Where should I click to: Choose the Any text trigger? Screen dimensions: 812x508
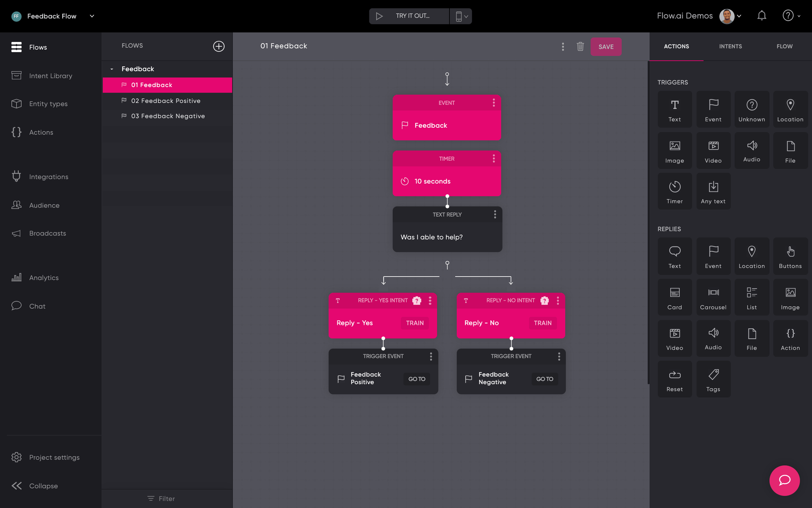click(713, 191)
